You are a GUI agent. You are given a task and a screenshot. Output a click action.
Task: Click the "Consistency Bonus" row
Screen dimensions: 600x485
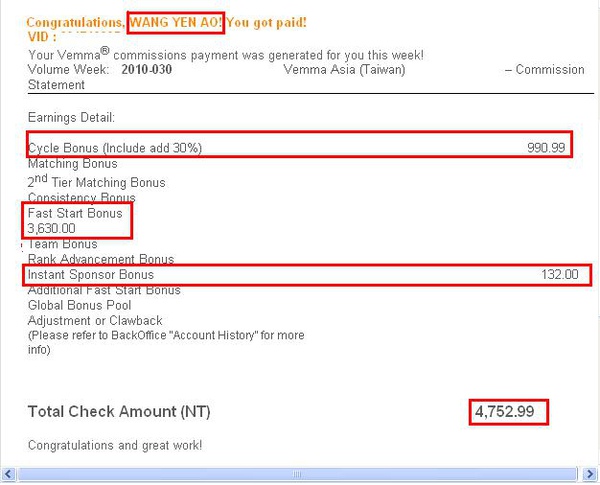click(x=82, y=198)
